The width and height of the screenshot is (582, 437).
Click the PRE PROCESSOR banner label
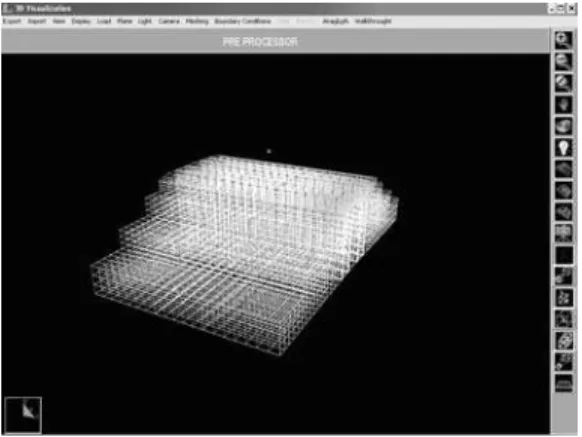260,42
